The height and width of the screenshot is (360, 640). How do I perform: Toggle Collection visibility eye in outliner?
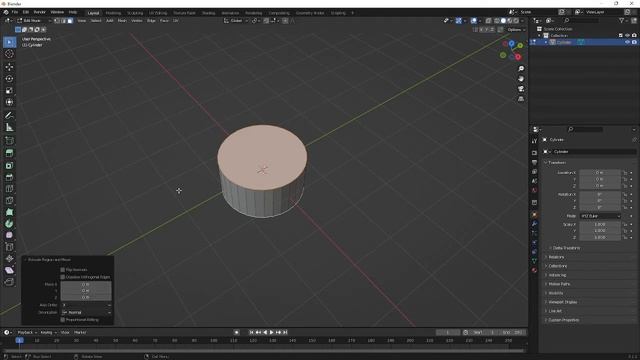pos(627,36)
